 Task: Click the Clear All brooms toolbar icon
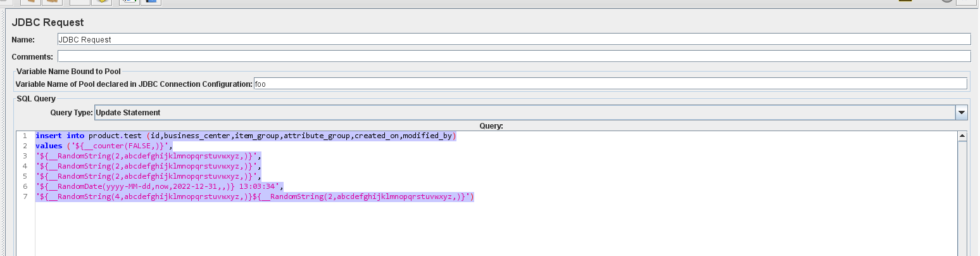point(53,2)
